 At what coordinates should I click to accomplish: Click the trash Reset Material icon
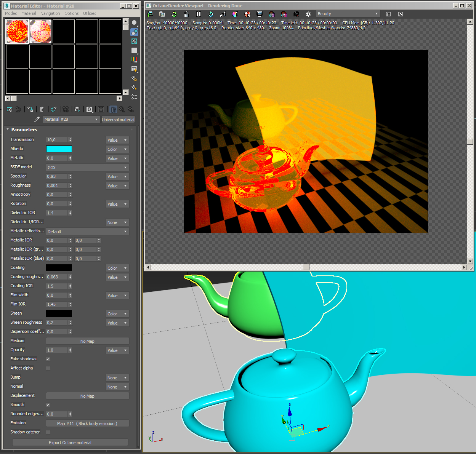[42, 109]
